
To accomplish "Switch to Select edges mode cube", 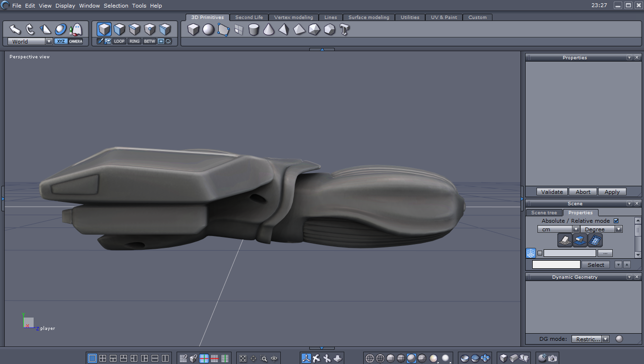I will (x=134, y=29).
